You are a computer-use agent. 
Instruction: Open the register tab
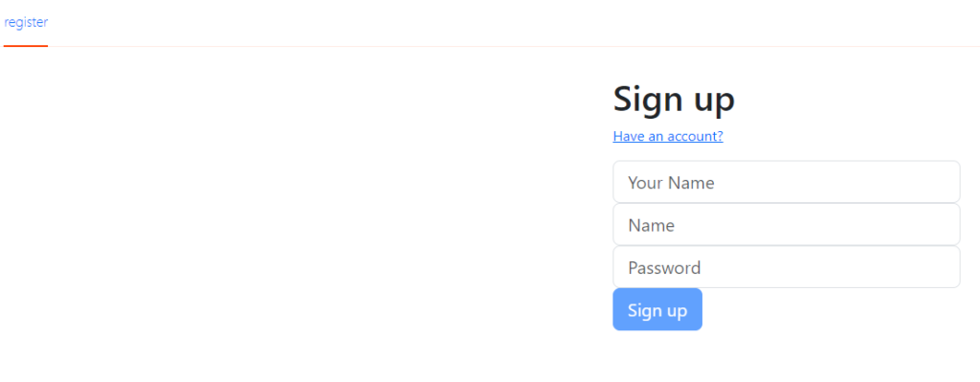coord(26,23)
